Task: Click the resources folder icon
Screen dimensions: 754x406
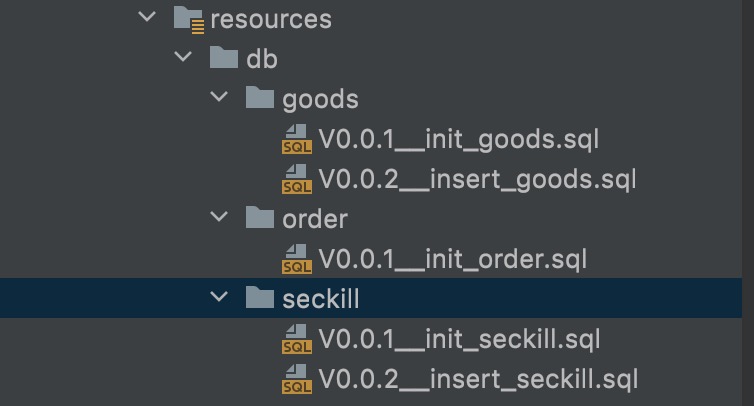Action: [x=189, y=20]
